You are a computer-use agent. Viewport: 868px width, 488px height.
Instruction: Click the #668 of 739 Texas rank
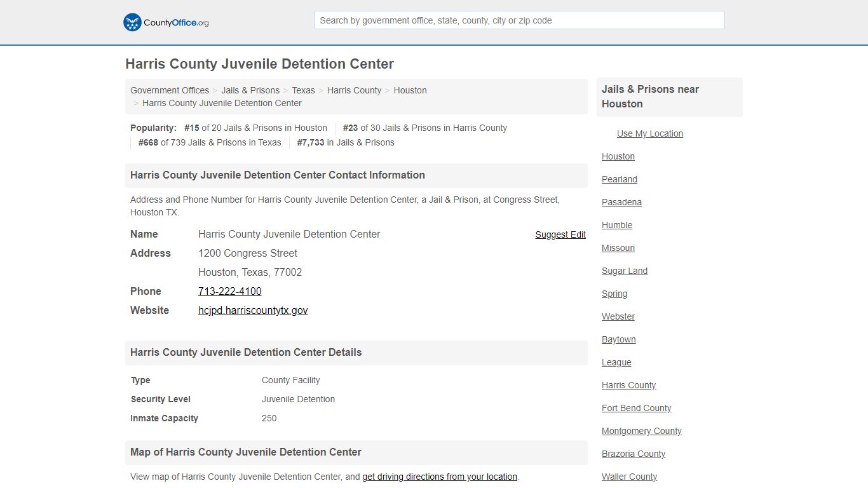pyautogui.click(x=210, y=142)
